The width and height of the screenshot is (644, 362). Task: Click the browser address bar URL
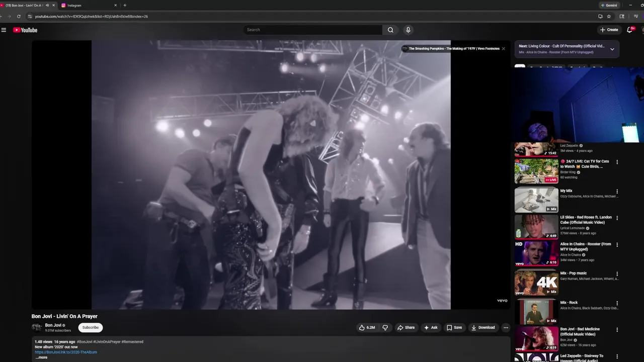coord(91,16)
